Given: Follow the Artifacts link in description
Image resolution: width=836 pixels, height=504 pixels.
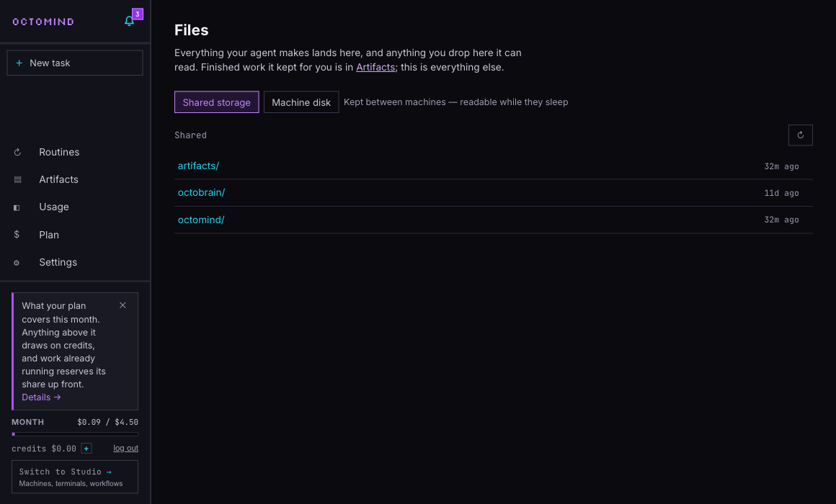Looking at the screenshot, I should (375, 67).
